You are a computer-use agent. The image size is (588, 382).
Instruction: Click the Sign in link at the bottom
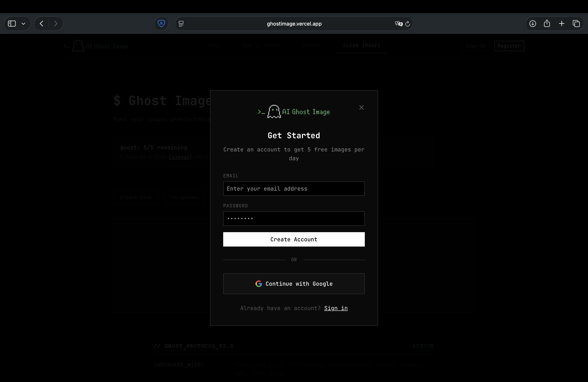click(x=336, y=308)
